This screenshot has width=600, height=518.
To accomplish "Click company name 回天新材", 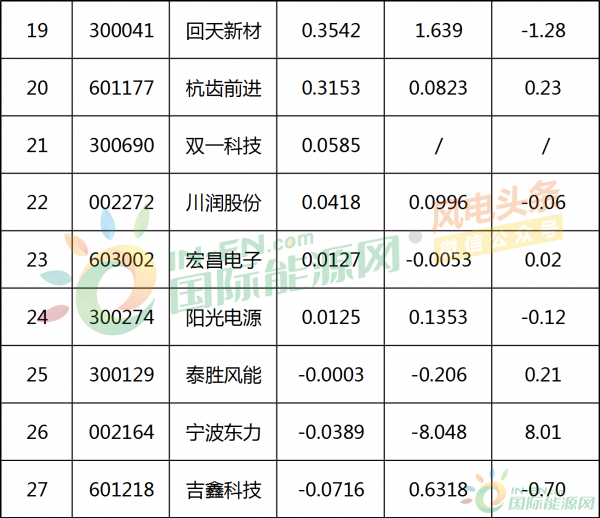I will point(223,31).
